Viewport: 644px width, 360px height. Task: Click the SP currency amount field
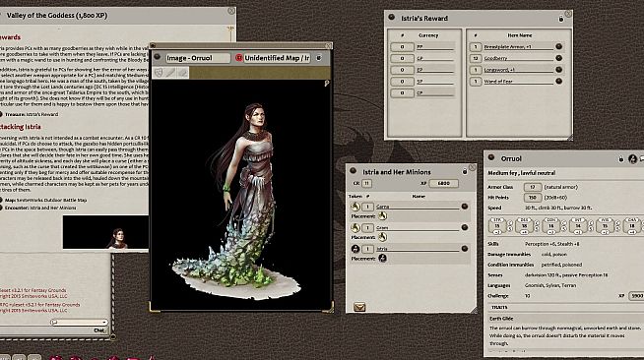402,82
